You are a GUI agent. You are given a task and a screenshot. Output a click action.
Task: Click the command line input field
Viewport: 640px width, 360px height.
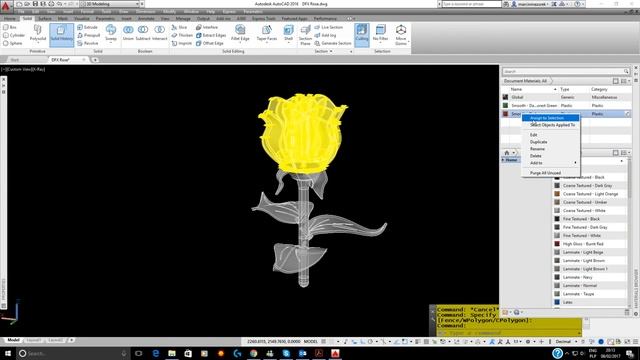click(x=509, y=333)
